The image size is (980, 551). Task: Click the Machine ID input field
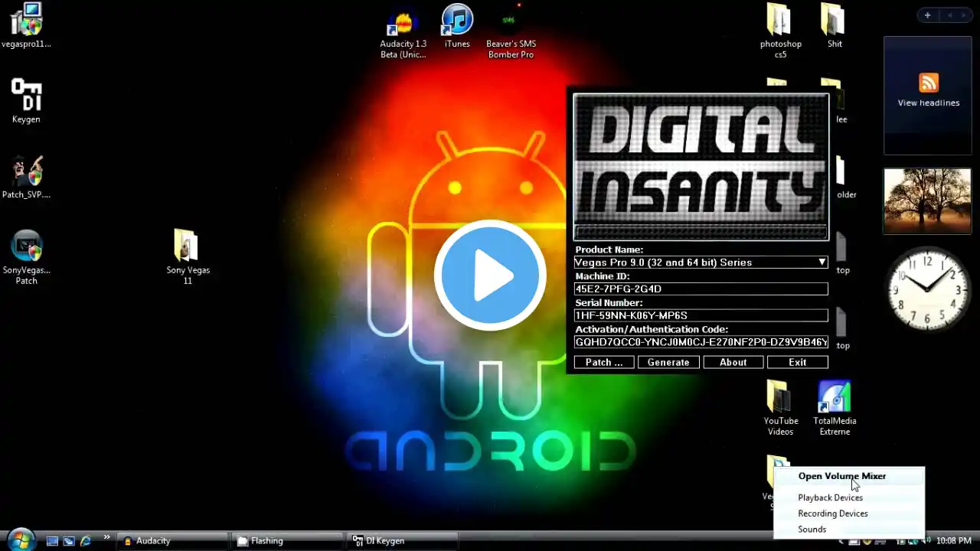[x=701, y=289]
